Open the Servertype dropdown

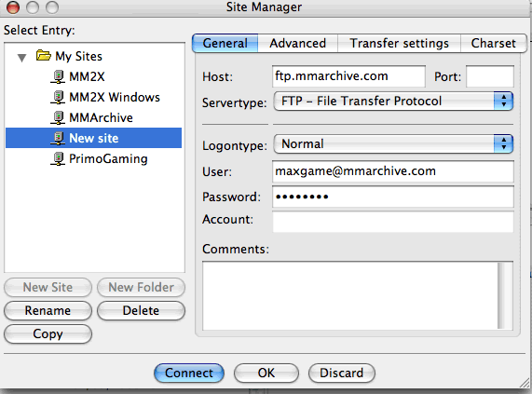pos(393,101)
